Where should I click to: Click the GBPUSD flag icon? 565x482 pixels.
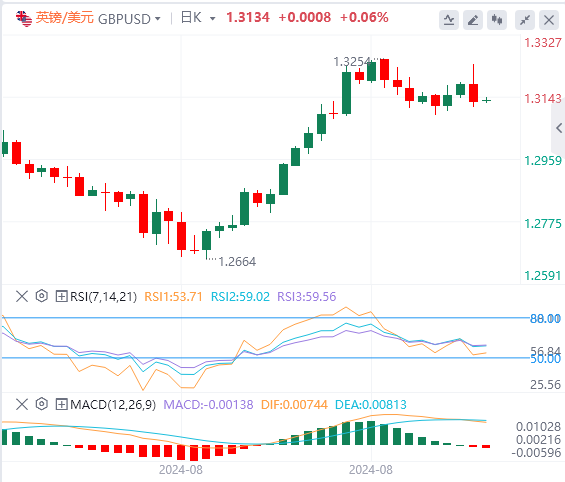[24, 18]
